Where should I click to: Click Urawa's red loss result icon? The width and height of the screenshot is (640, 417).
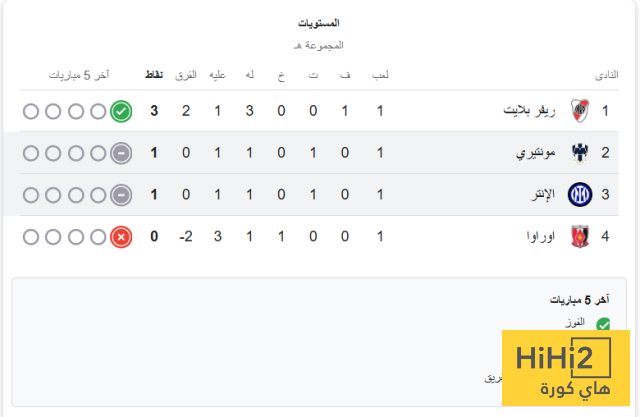click(x=121, y=237)
